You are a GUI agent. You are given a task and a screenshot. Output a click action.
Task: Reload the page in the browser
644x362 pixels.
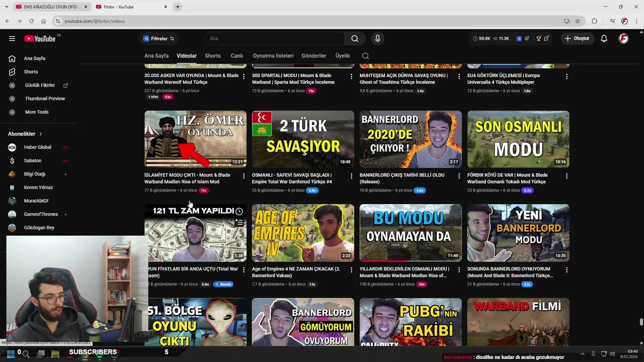click(x=31, y=21)
